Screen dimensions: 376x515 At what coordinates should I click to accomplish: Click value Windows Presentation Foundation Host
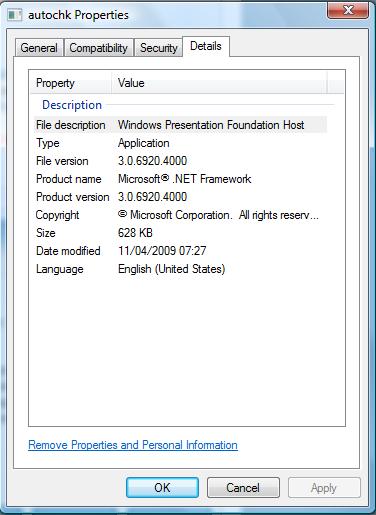coord(211,125)
